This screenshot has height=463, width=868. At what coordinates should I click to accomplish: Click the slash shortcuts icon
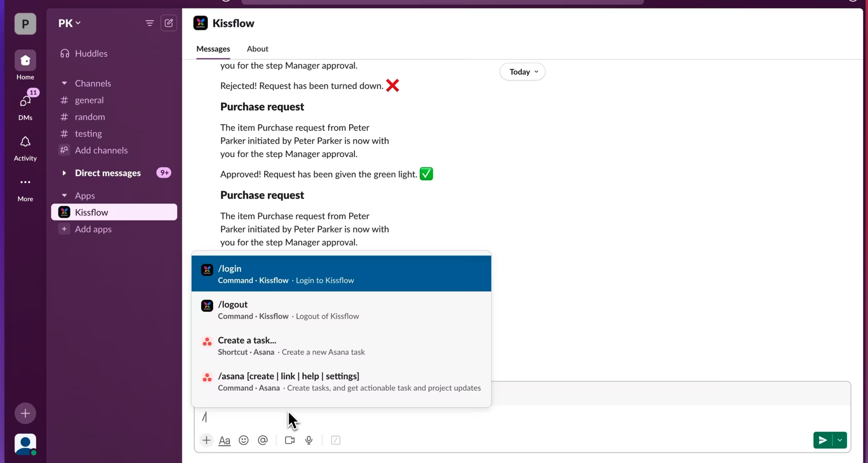click(336, 441)
